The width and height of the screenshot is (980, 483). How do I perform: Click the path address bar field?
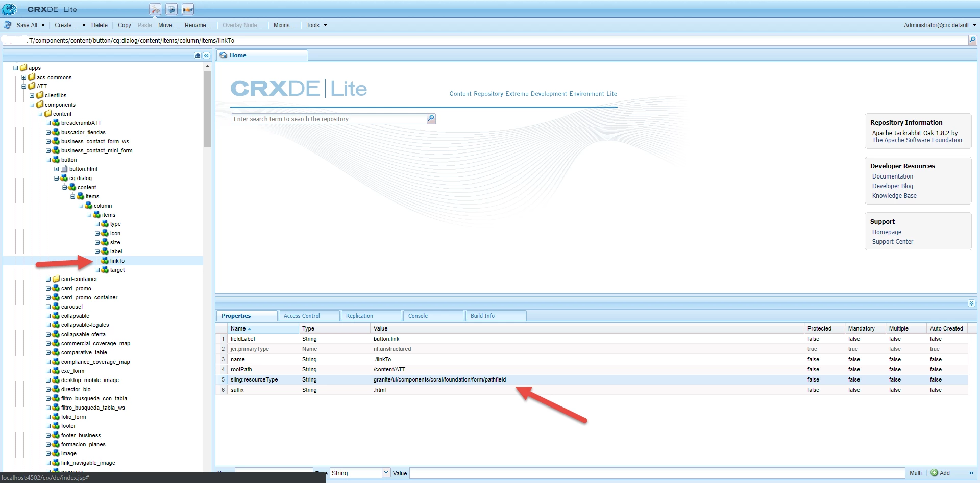485,40
